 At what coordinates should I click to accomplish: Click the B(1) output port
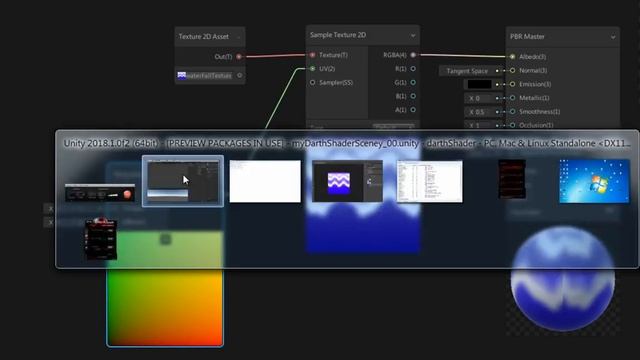pos(413,96)
